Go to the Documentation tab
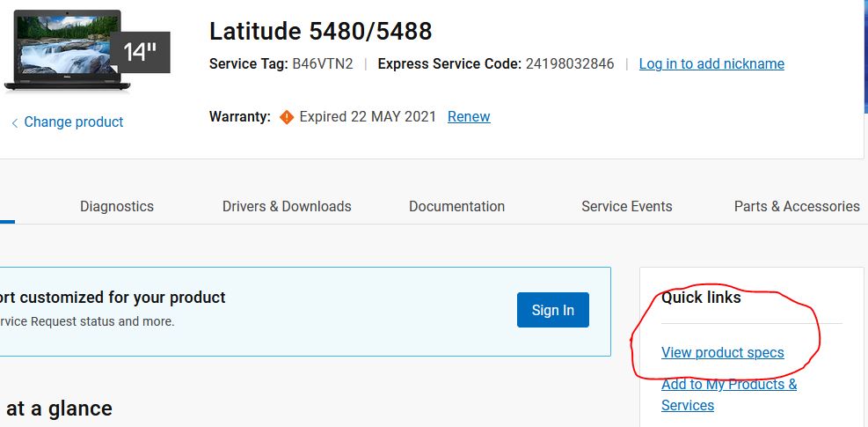The image size is (868, 427). tap(456, 206)
